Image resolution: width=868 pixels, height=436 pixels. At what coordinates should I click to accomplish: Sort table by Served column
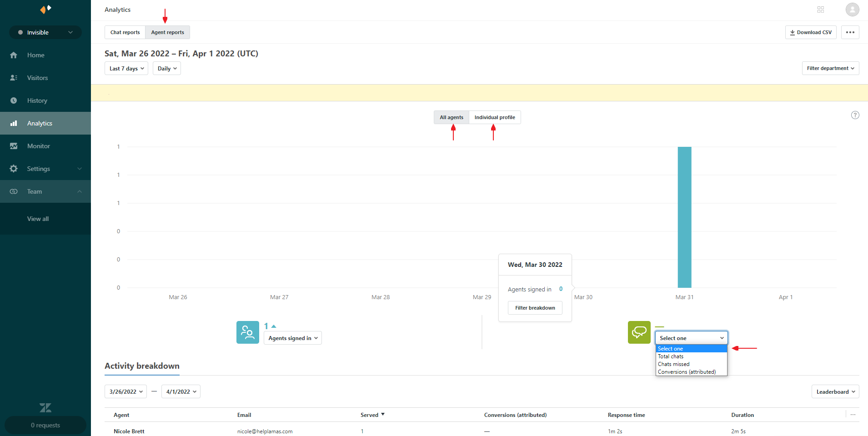click(x=372, y=415)
